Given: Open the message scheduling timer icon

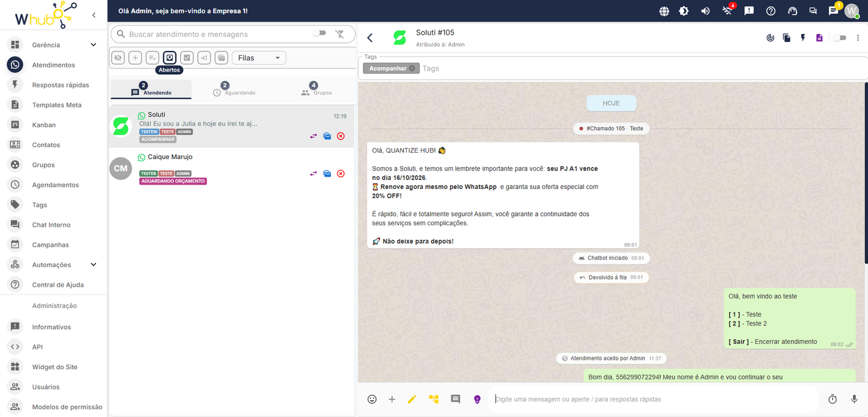Looking at the screenshot, I should 833,399.
